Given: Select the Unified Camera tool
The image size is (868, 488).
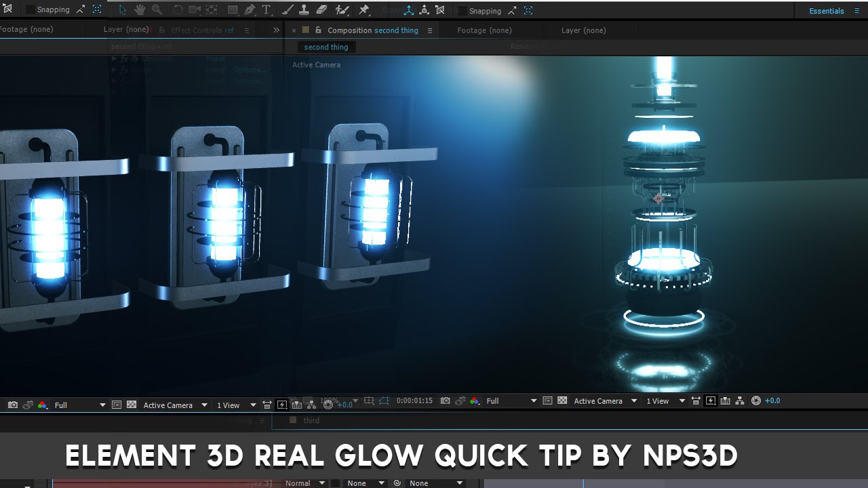Looking at the screenshot, I should tap(195, 9).
